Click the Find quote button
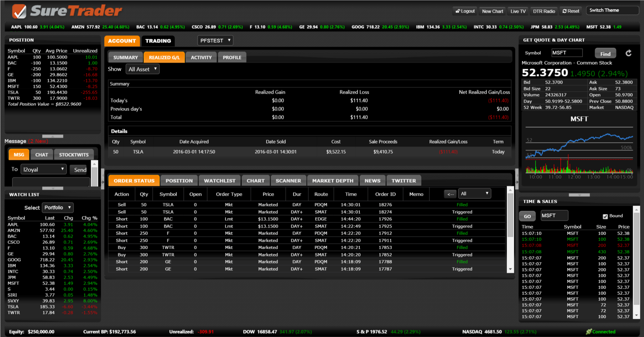 605,54
